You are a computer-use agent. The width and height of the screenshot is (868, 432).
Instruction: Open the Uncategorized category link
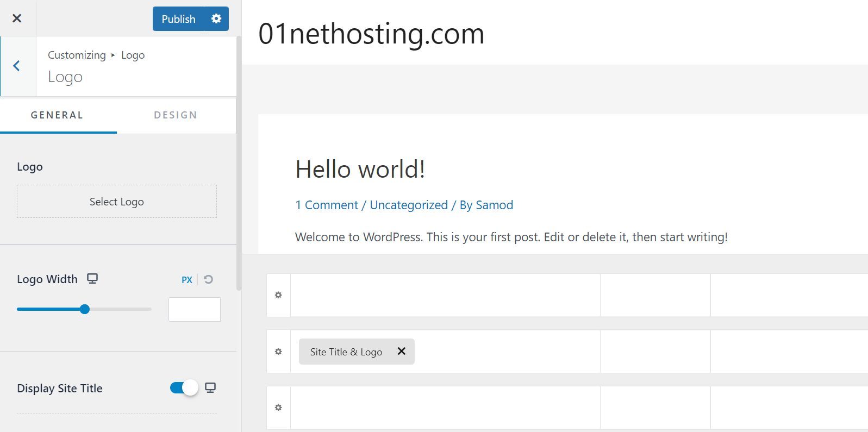[409, 205]
